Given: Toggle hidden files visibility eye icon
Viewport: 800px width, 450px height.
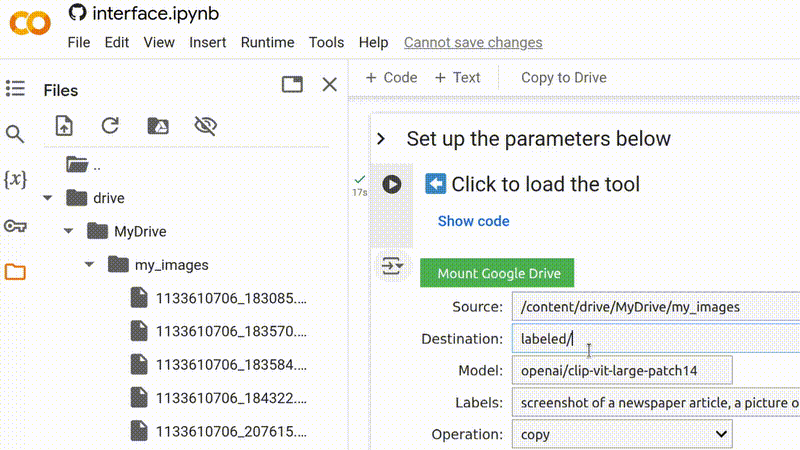Looking at the screenshot, I should pyautogui.click(x=205, y=126).
